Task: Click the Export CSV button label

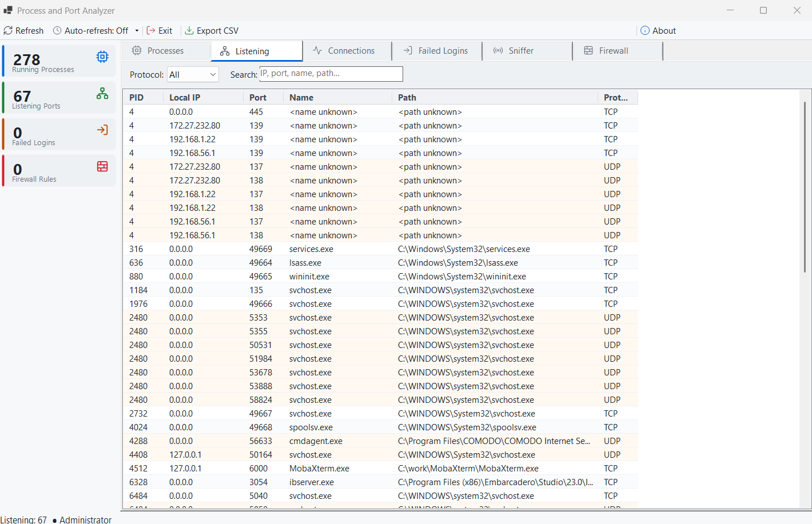Action: (217, 31)
